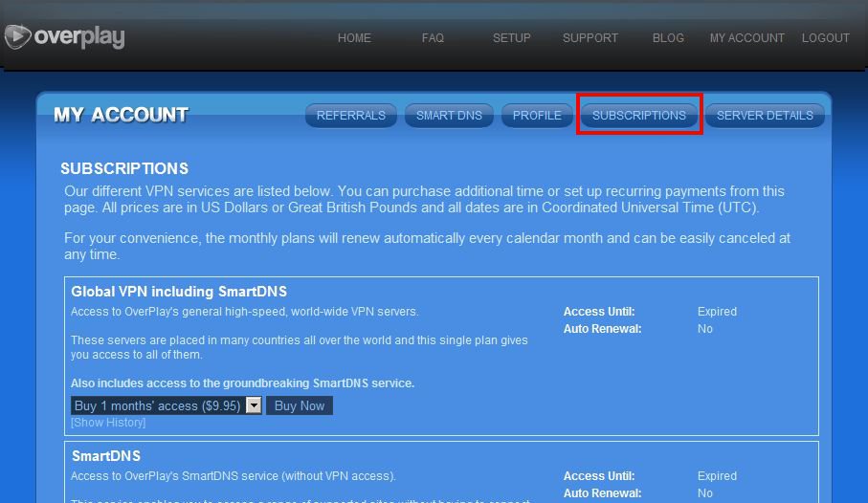Image resolution: width=868 pixels, height=503 pixels.
Task: Click the SmartDNS plan heading
Action: pos(106,456)
